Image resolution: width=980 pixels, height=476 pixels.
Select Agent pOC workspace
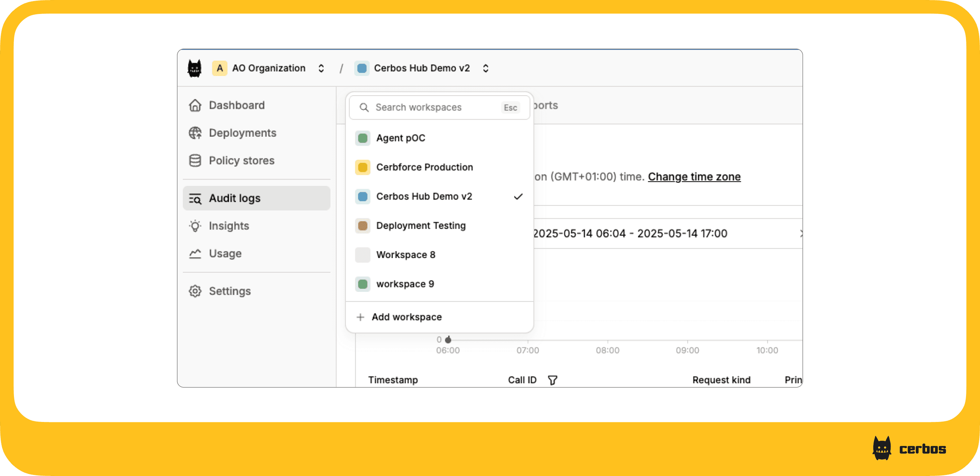(x=439, y=138)
